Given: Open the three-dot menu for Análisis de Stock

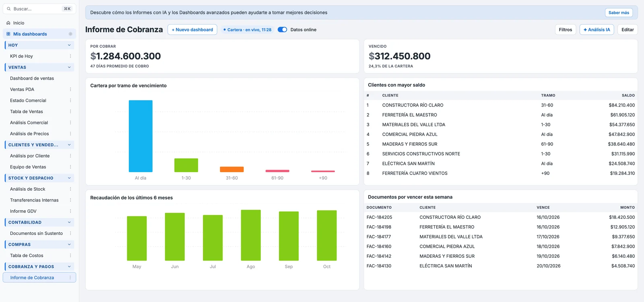Looking at the screenshot, I should click(x=70, y=189).
